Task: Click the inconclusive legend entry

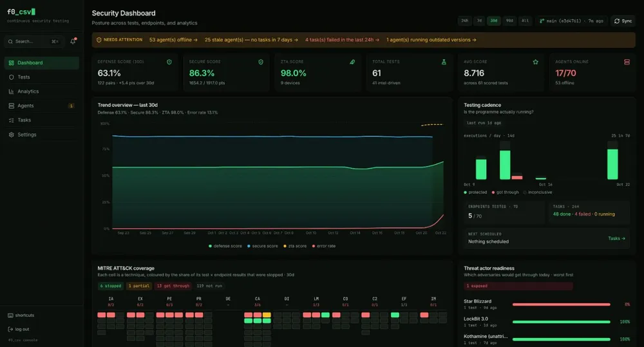Action: (x=538, y=192)
